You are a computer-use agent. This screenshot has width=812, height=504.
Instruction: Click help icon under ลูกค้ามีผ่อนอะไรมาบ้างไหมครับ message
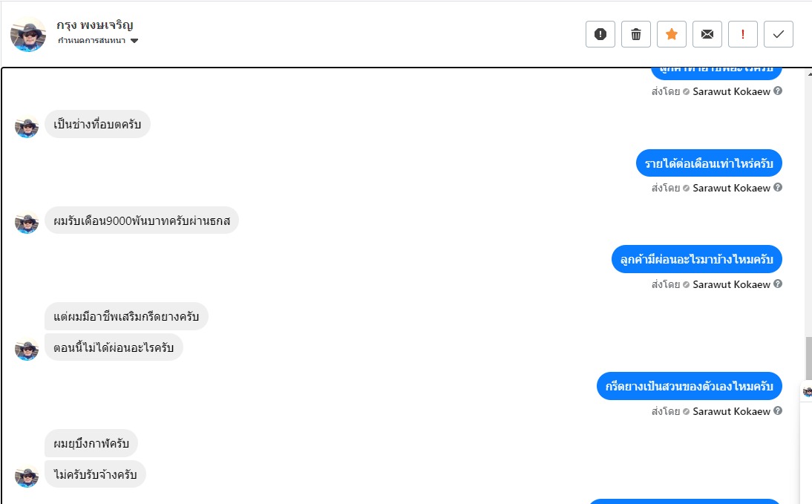[778, 284]
